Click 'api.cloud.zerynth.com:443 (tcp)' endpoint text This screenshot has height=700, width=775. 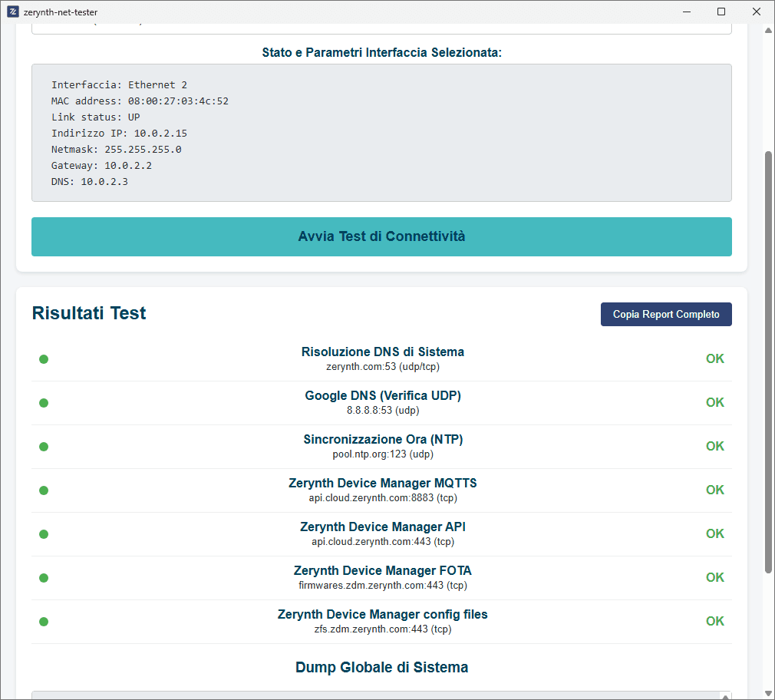click(383, 542)
